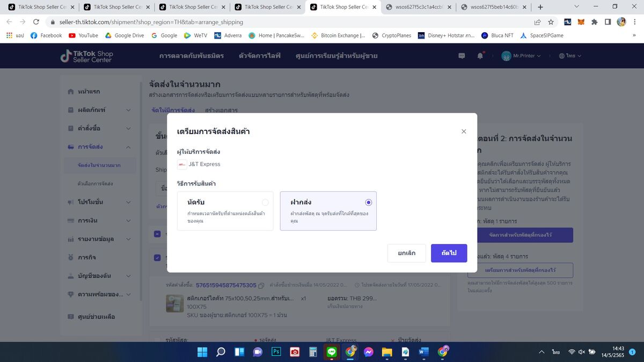
Task: Show hidden system tray icons
Action: click(x=541, y=352)
